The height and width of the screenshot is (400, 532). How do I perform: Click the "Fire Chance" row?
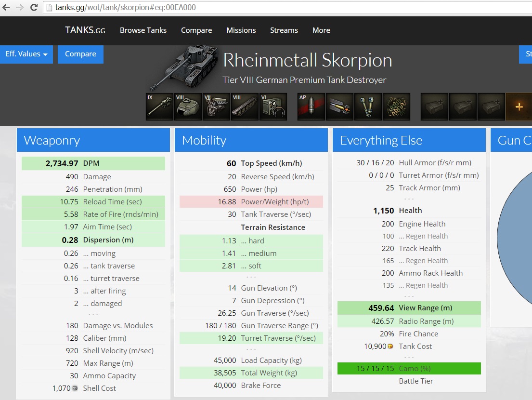[x=409, y=334]
